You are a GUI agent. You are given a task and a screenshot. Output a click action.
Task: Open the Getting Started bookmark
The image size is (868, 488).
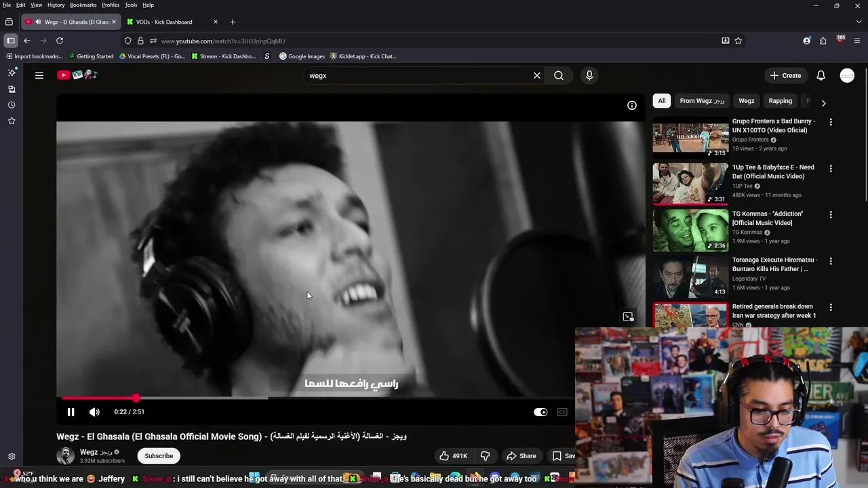point(91,56)
